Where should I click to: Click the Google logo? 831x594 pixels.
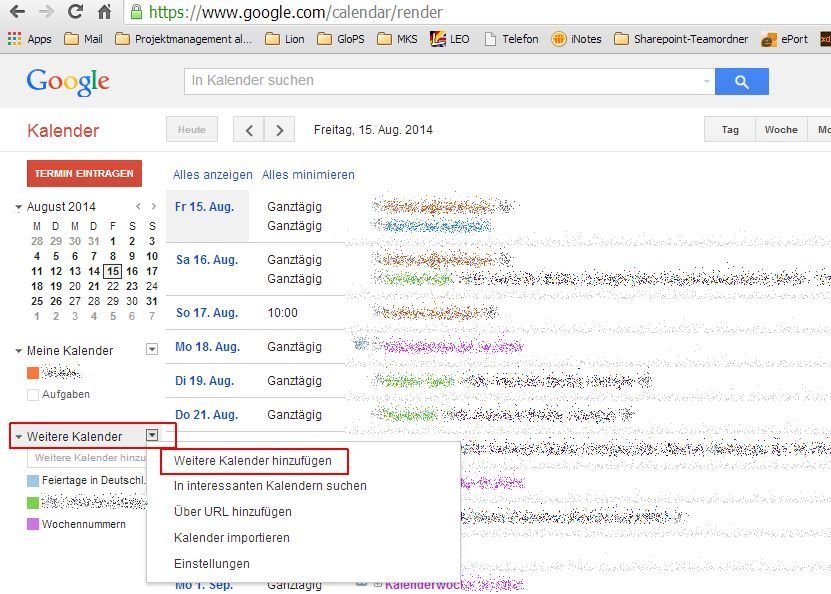coord(68,82)
